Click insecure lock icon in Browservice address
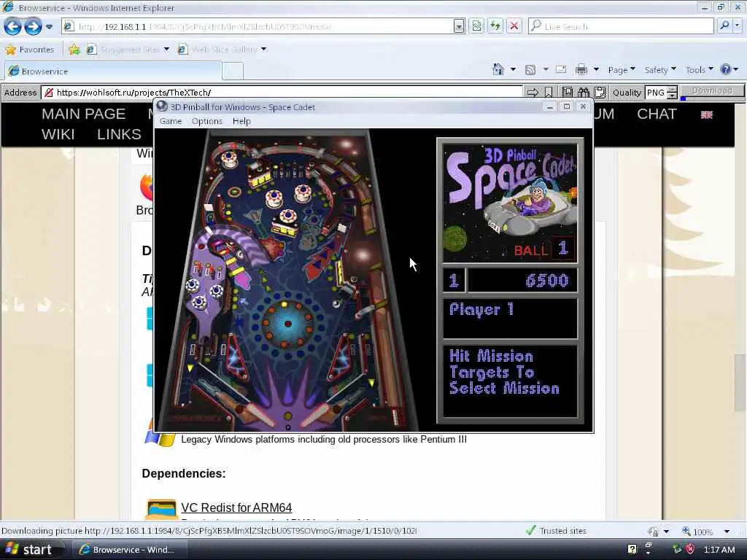Screen dimensions: 747x560 point(49,93)
